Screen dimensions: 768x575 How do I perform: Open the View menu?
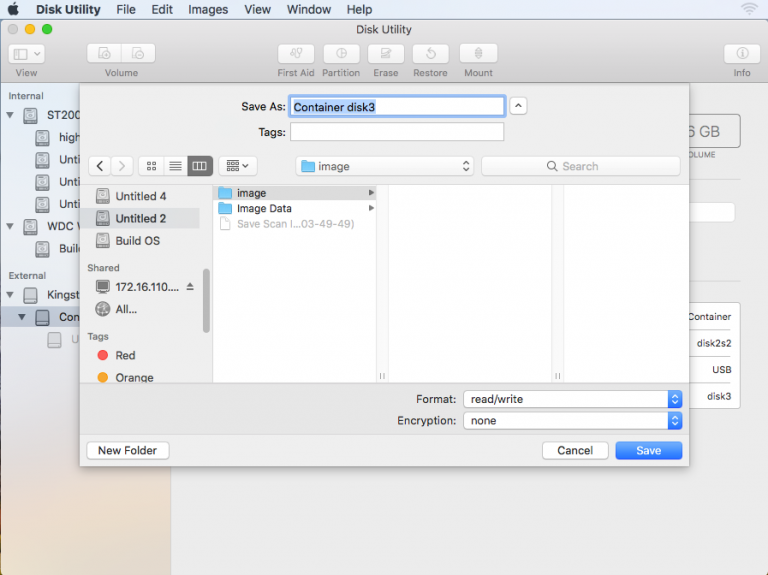click(257, 9)
